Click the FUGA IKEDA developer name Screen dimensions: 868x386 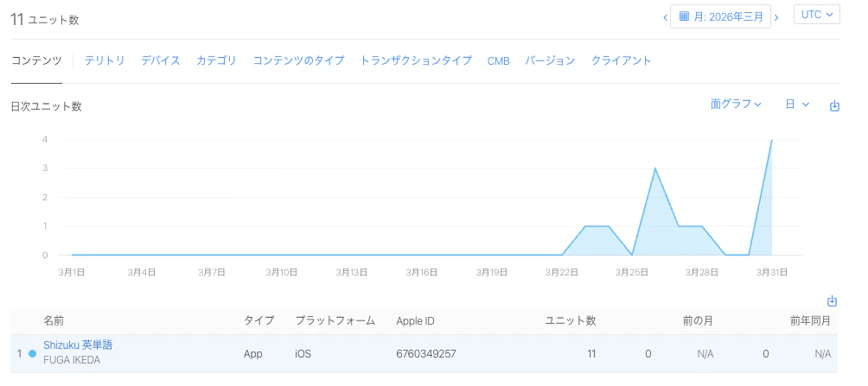[72, 360]
